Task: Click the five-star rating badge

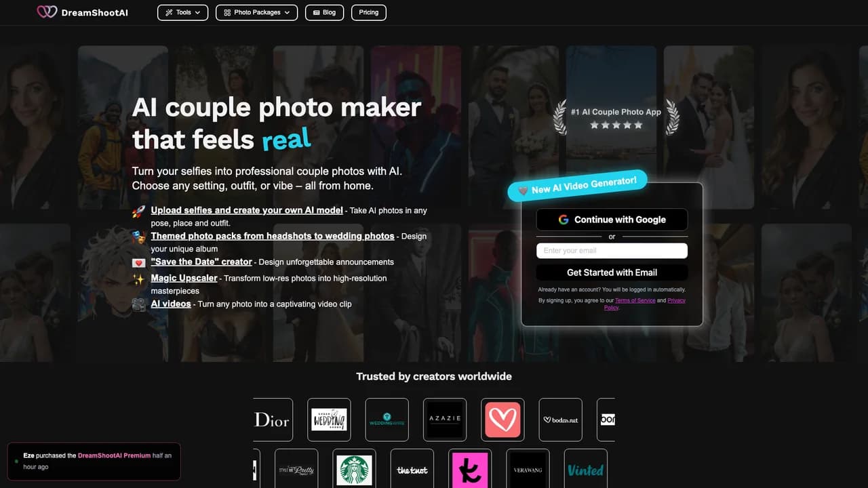Action: [616, 125]
